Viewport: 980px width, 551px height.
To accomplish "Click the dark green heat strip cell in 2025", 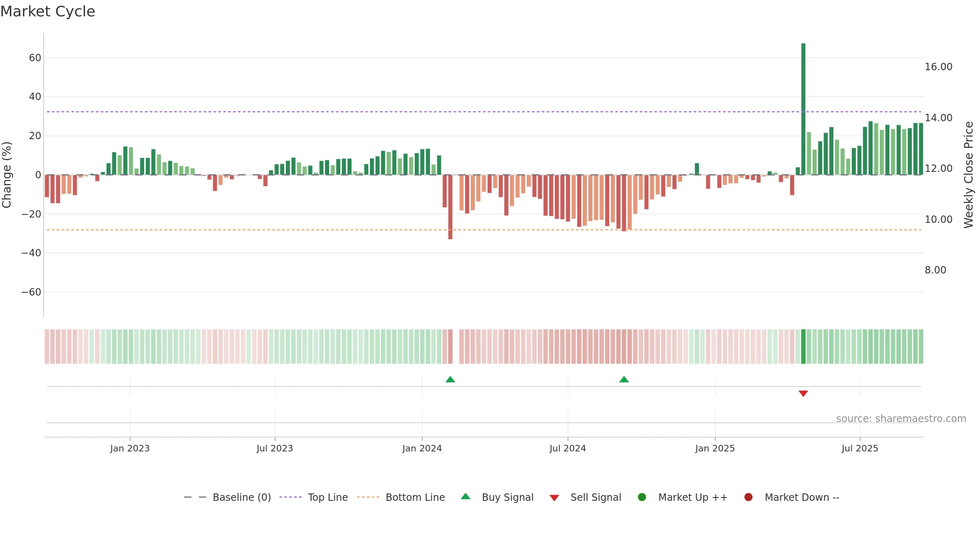I will coord(803,347).
